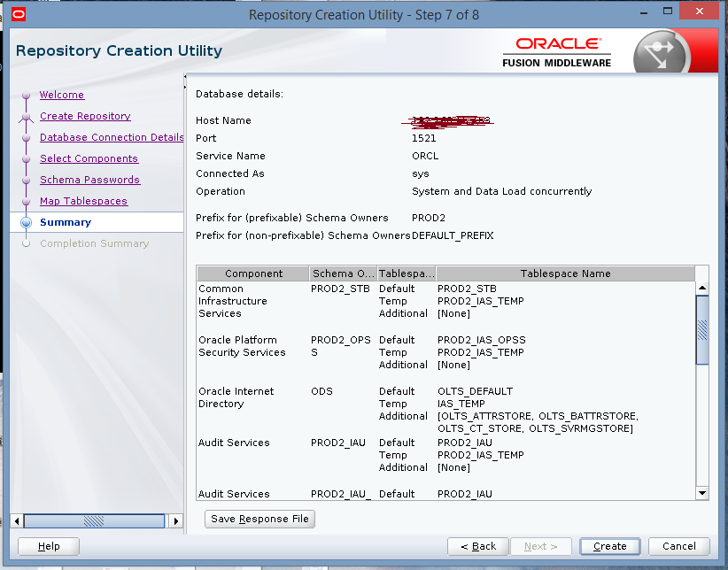Click the 1521 port value
The height and width of the screenshot is (570, 728).
pyautogui.click(x=424, y=138)
